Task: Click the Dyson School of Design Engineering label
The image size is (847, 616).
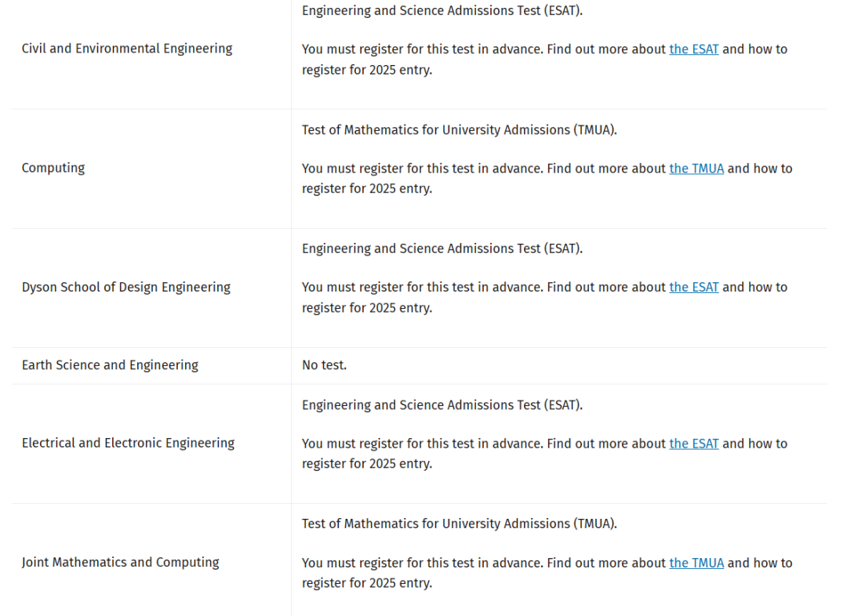Action: point(126,287)
